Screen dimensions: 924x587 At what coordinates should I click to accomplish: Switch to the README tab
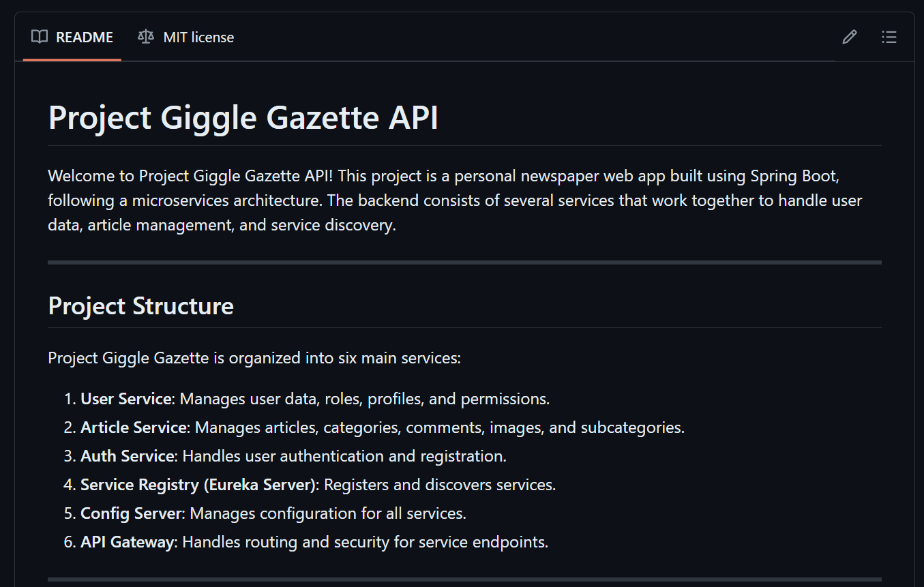[x=72, y=37]
